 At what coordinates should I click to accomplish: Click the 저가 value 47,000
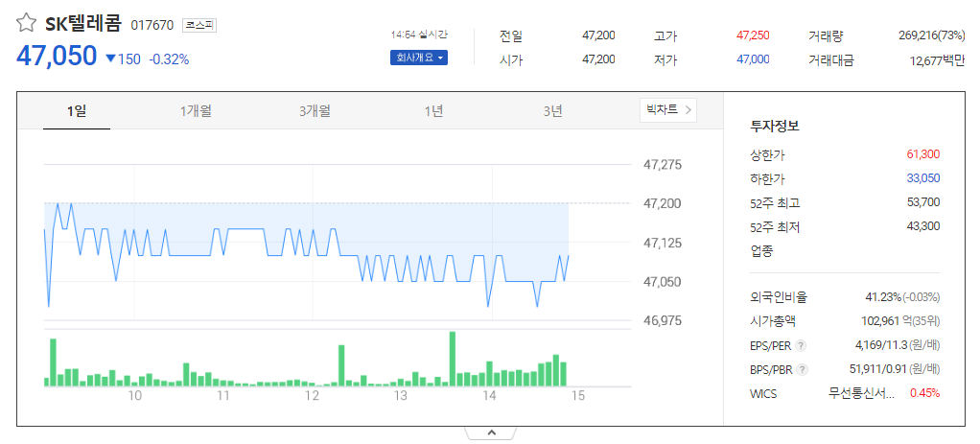[x=753, y=59]
